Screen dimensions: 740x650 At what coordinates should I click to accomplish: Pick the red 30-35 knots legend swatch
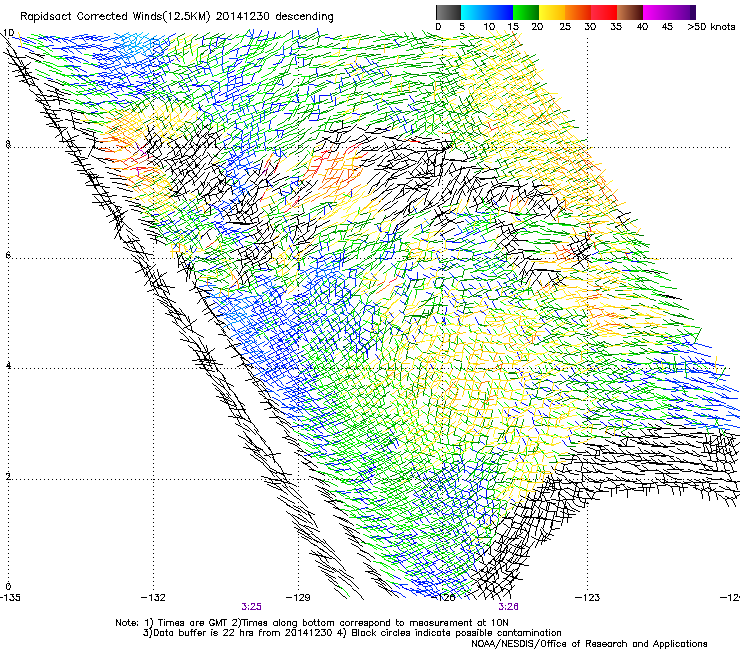604,12
